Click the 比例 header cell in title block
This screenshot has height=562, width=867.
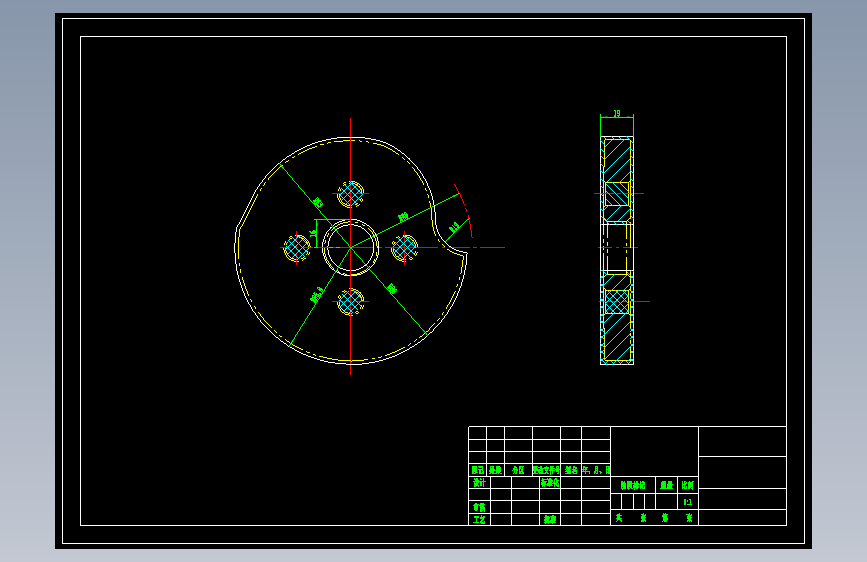click(687, 485)
